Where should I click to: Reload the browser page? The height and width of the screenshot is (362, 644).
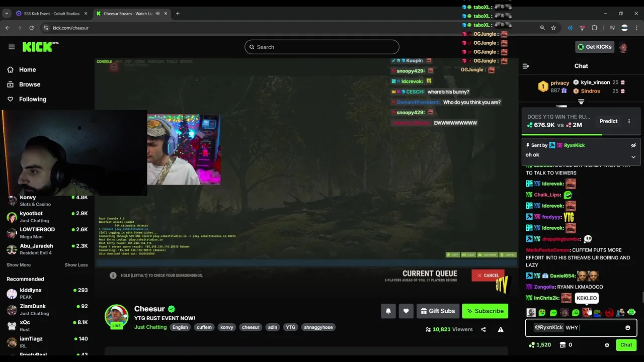click(x=31, y=28)
